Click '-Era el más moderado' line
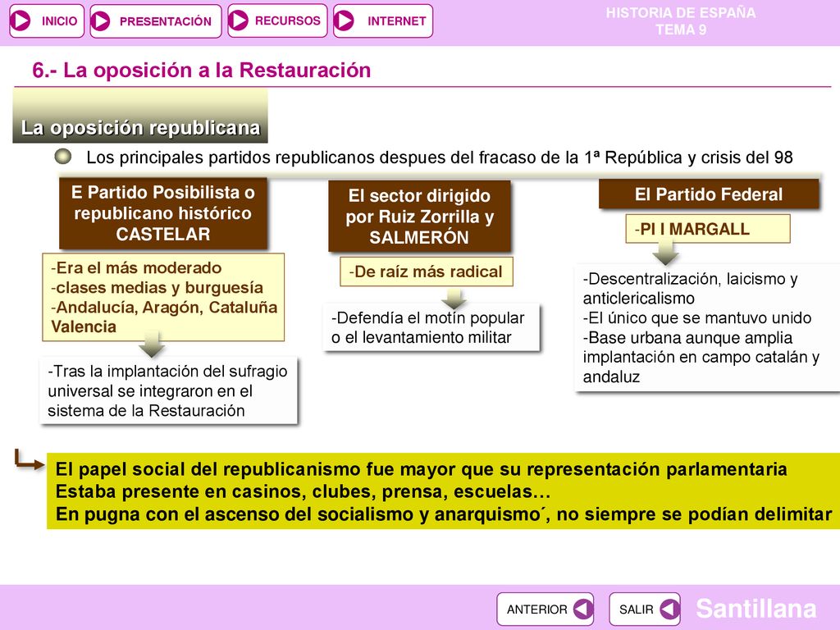 click(x=136, y=267)
